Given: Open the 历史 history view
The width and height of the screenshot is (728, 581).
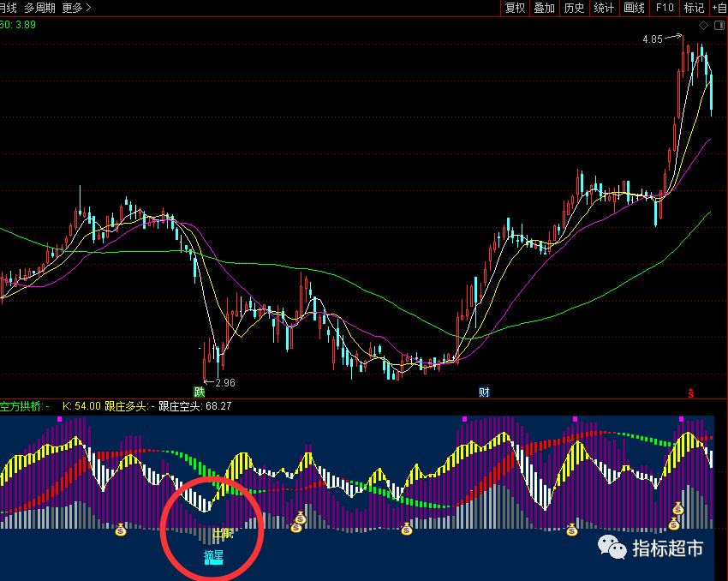Looking at the screenshot, I should point(574,8).
